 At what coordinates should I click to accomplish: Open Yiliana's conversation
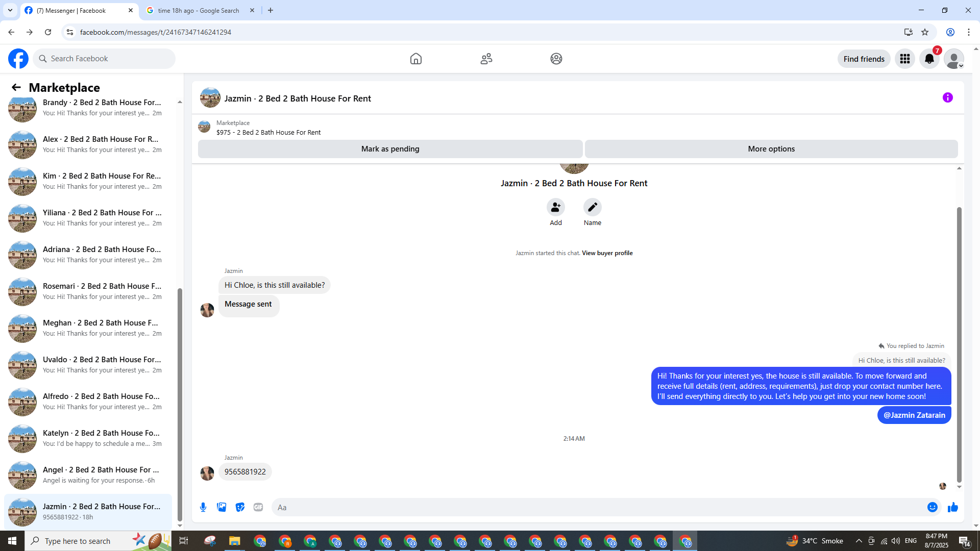(88, 218)
